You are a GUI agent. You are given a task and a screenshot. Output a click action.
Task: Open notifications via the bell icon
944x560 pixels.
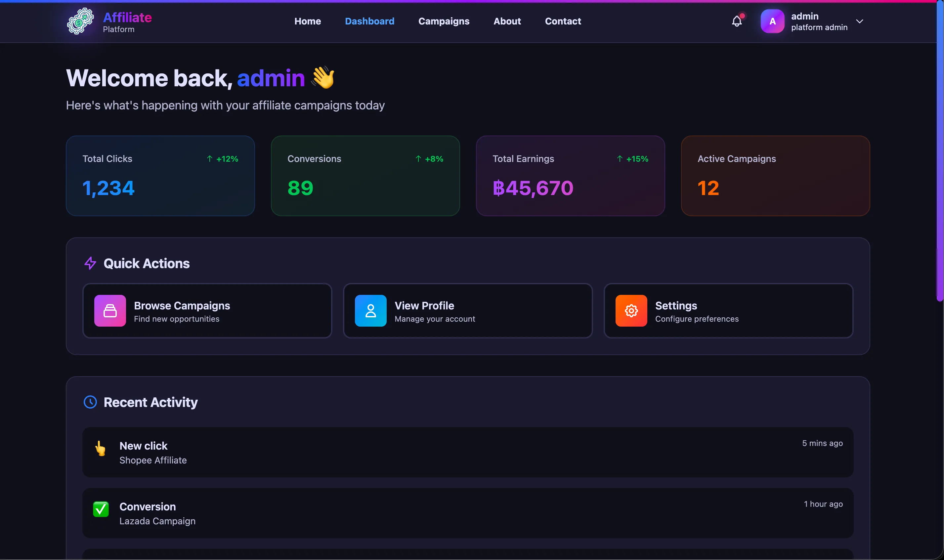[736, 21]
